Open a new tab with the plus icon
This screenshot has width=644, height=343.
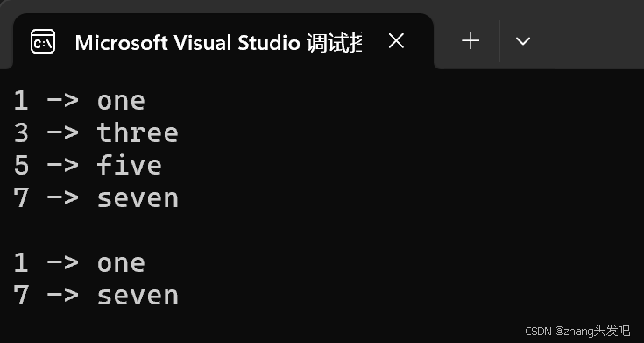(x=471, y=41)
